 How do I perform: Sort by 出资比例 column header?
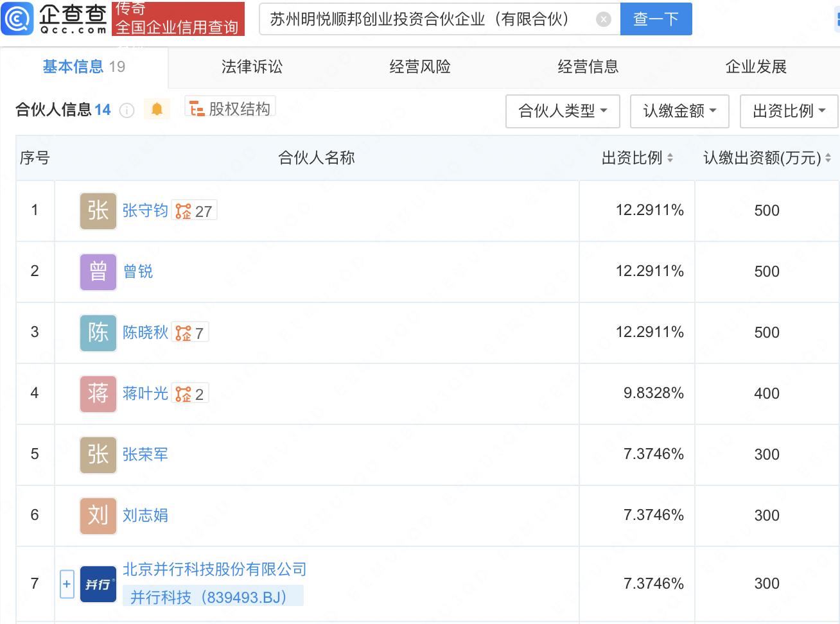click(637, 158)
